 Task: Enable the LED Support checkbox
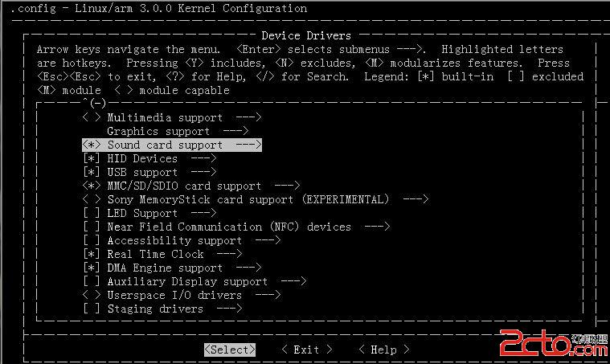[x=92, y=213]
